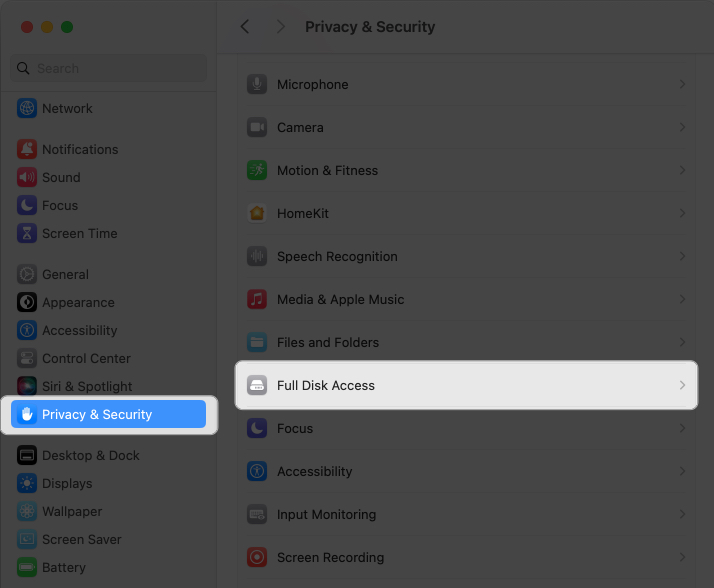The image size is (714, 588).
Task: Click the Media & Apple Music note icon
Action: tap(257, 299)
